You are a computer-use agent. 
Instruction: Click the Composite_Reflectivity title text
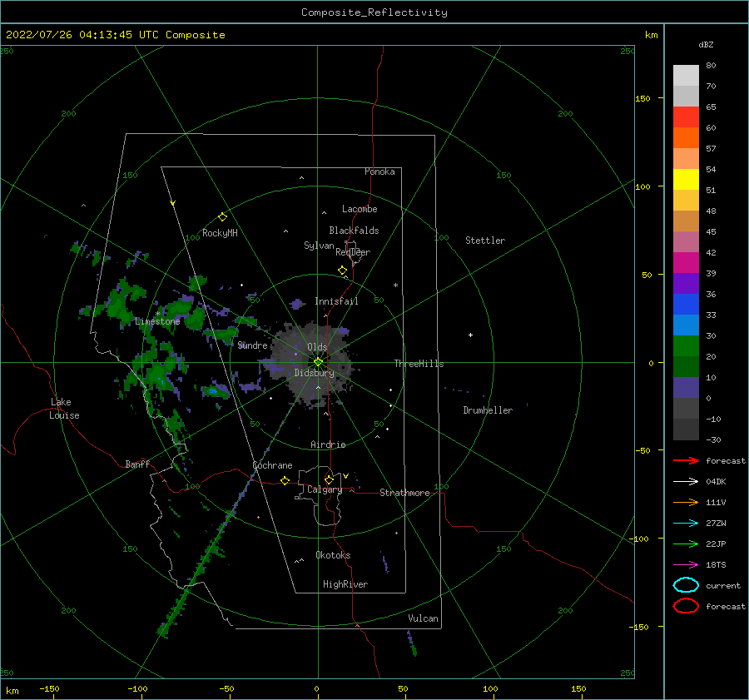374,12
